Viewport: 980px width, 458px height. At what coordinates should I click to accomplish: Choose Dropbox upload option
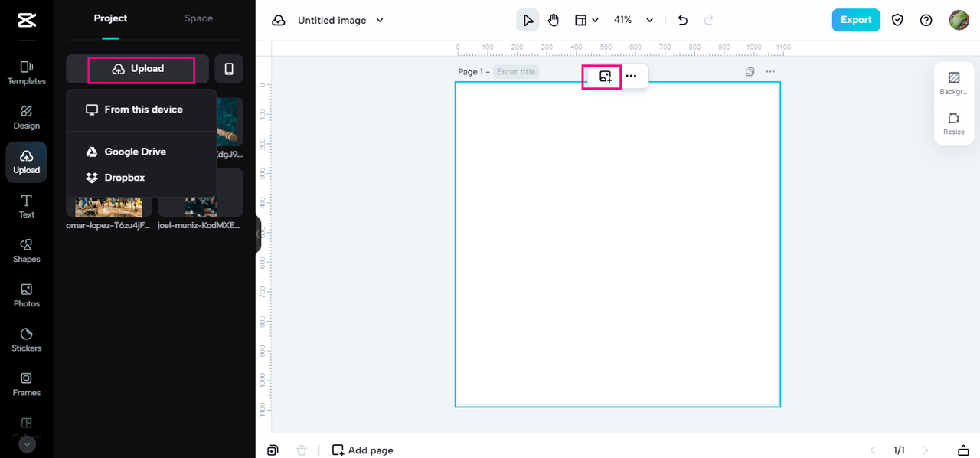pos(141,178)
